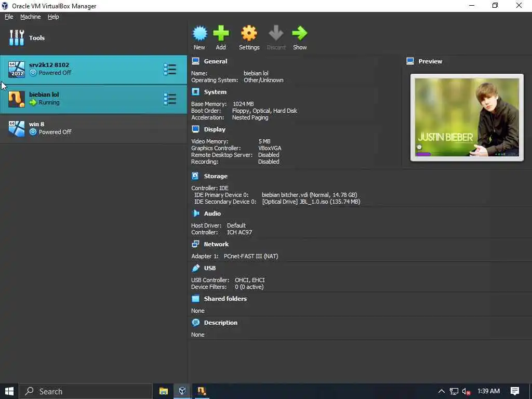Click the taskbar Search box
The height and width of the screenshot is (399, 532).
pyautogui.click(x=86, y=391)
